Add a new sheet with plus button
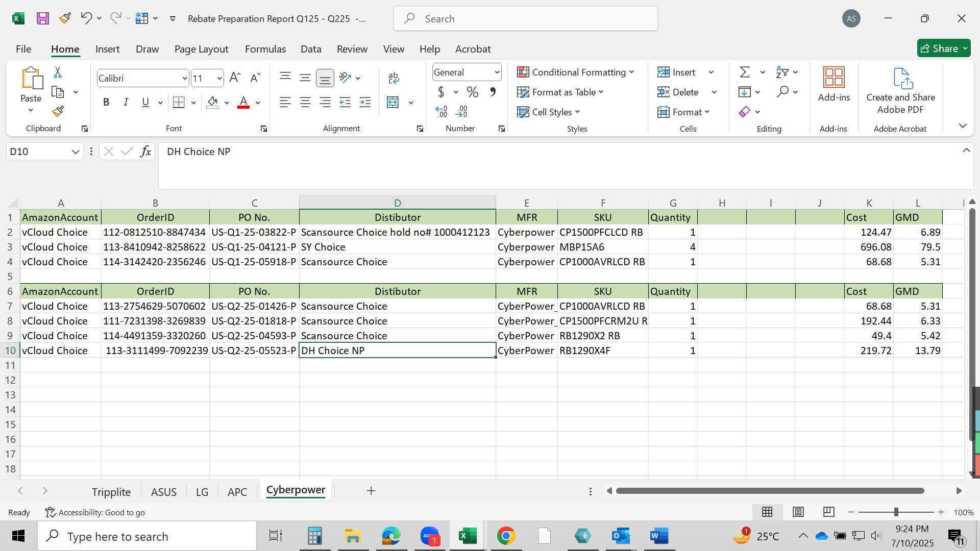Screen dimensions: 980x551 coord(371,491)
